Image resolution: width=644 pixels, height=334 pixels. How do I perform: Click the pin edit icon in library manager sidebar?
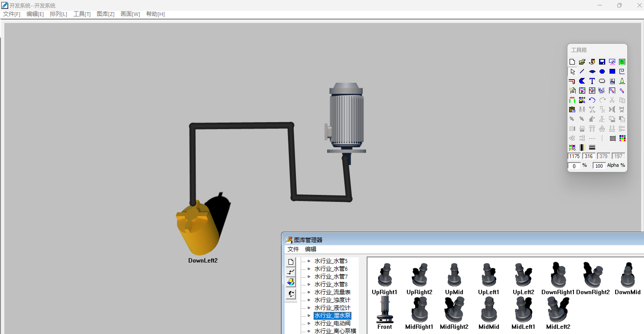[x=291, y=272]
